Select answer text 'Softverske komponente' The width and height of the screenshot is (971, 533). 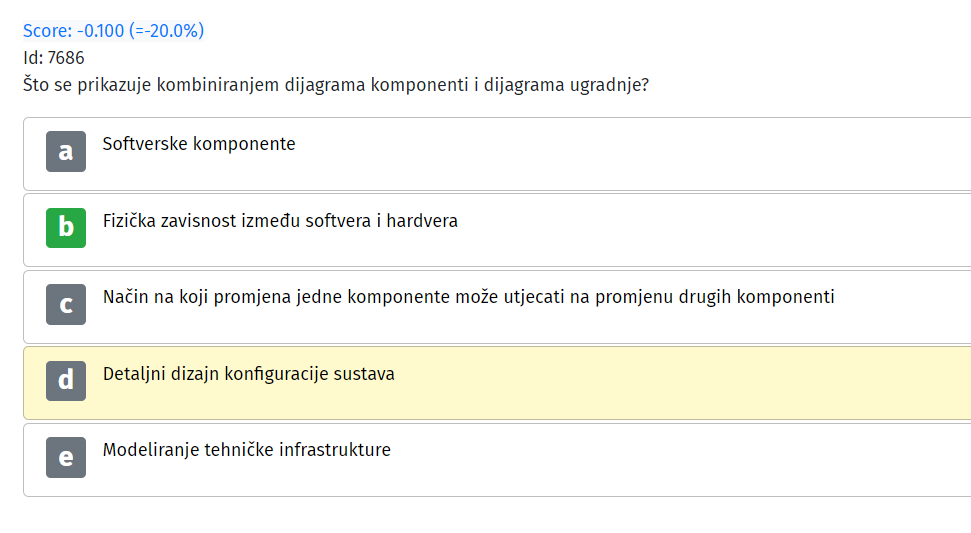pos(199,144)
